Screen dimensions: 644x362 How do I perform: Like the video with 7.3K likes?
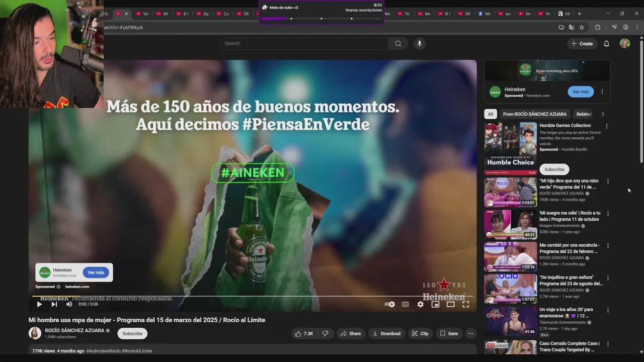(x=304, y=333)
